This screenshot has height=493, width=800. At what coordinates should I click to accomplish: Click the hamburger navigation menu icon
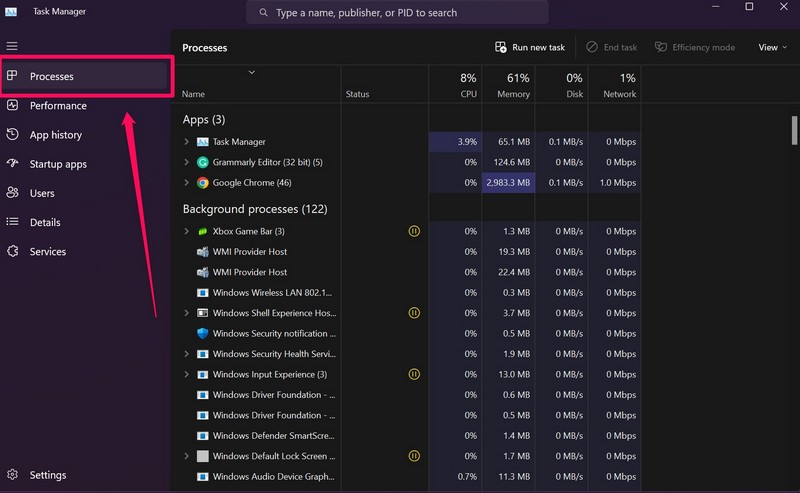pos(12,46)
